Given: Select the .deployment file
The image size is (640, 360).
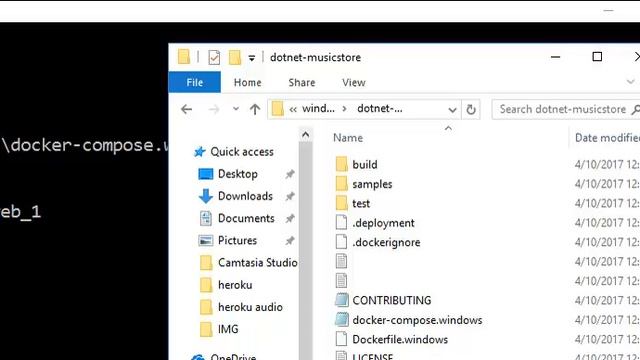Looking at the screenshot, I should click(383, 223).
